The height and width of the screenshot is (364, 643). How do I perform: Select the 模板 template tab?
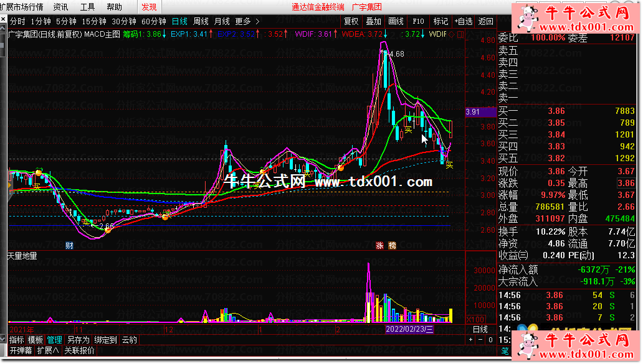click(36, 340)
